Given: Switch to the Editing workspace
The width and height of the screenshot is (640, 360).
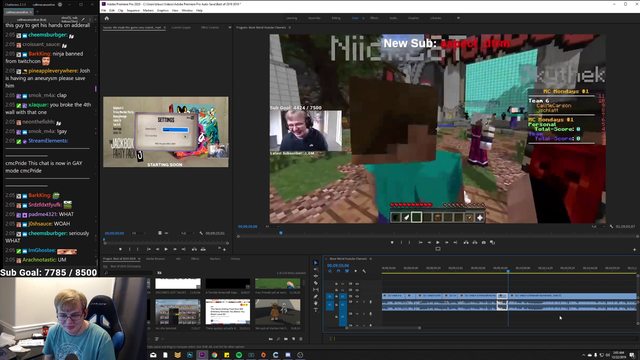Looking at the screenshot, I should tap(336, 18).
